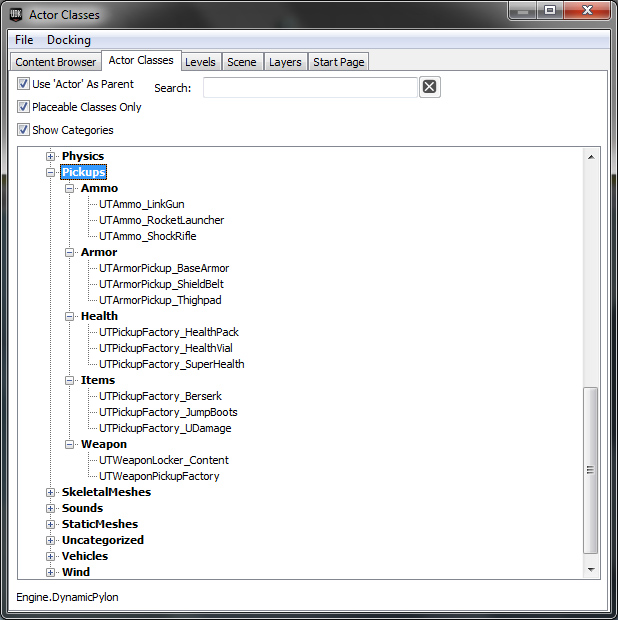This screenshot has height=620, width=618.
Task: Open the Docking menu
Action: 69,40
